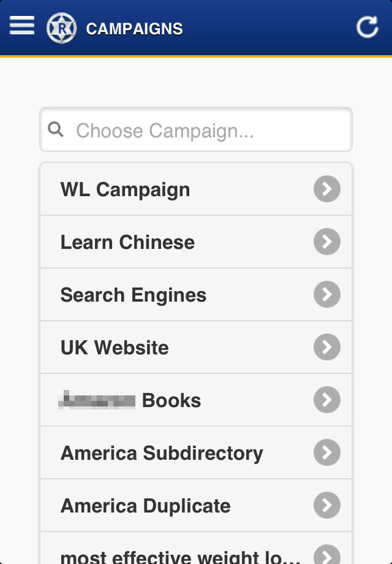Open the America Duplicate campaign
This screenshot has height=564, width=392.
point(146,506)
